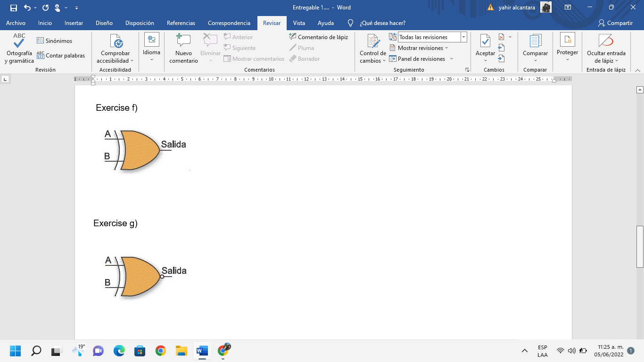644x362 pixels.
Task: Open Windows Start menu
Action: pyautogui.click(x=16, y=351)
